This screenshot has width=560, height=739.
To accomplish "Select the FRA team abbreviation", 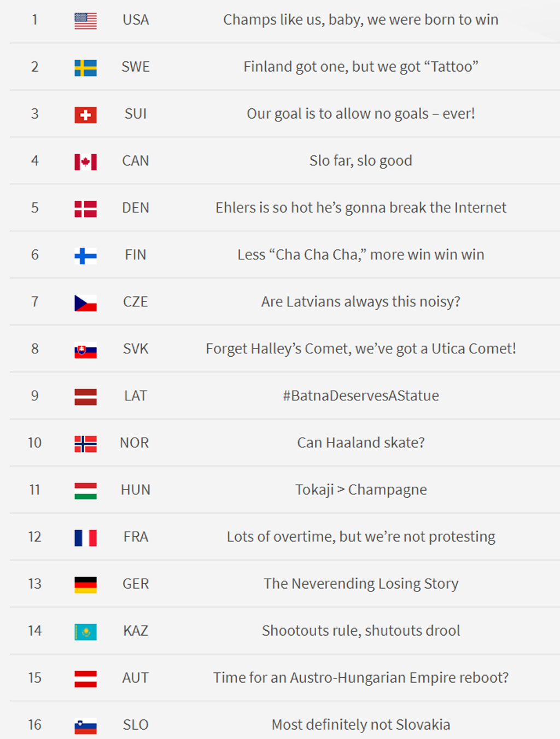I will click(136, 537).
